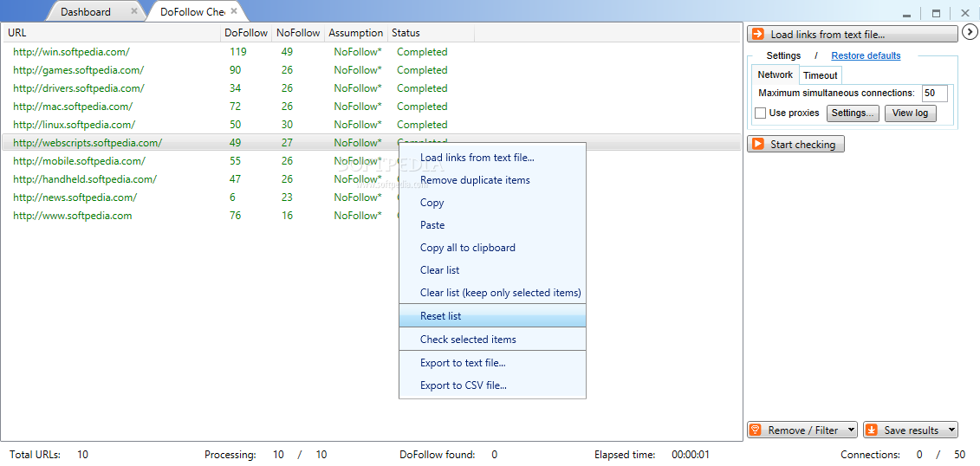Click the Total URLs status bar label

pos(35,455)
